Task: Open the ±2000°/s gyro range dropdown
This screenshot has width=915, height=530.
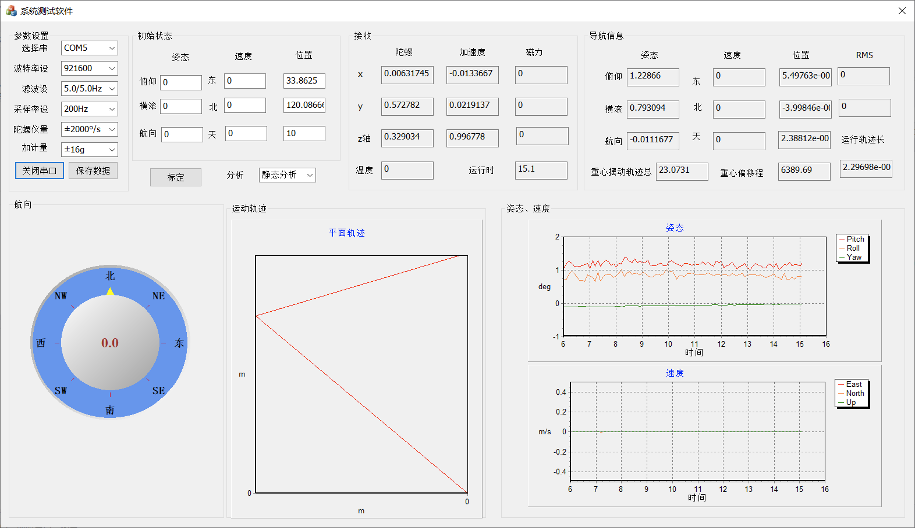Action: (89, 129)
